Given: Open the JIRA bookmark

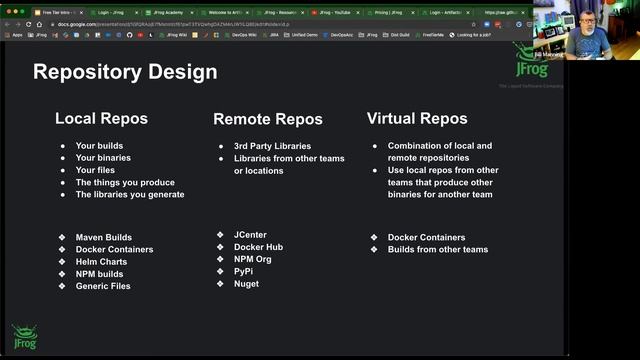Looking at the screenshot, I should pyautogui.click(x=270, y=35).
